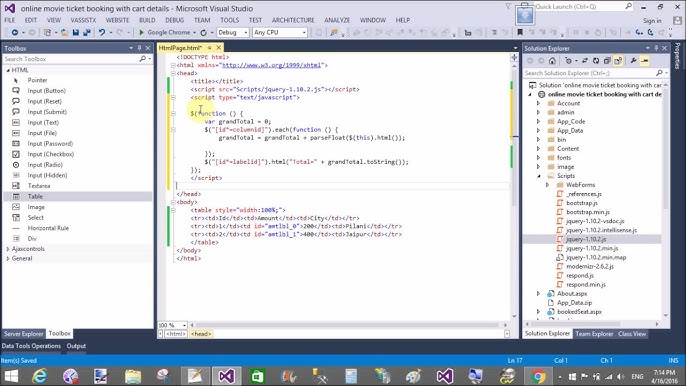Select Input (Checkbox) in Toolbox
Viewport: 686px width, 386px height.
(50, 154)
